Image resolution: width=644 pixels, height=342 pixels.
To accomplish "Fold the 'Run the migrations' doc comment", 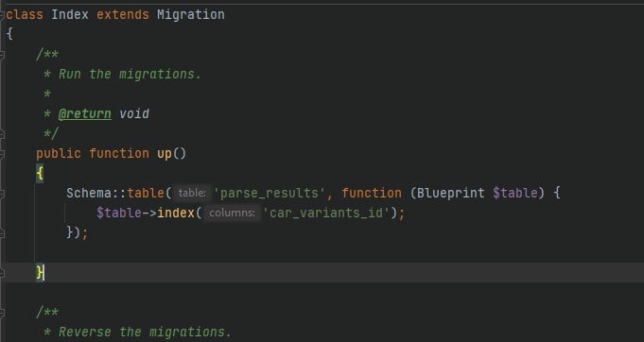I will (2, 54).
